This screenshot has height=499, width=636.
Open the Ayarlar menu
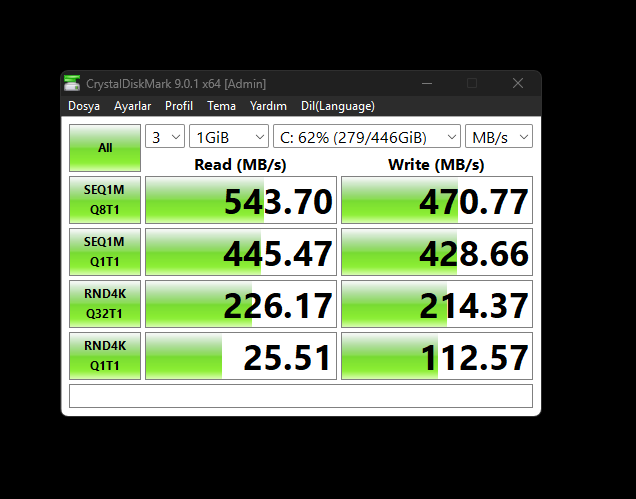133,106
